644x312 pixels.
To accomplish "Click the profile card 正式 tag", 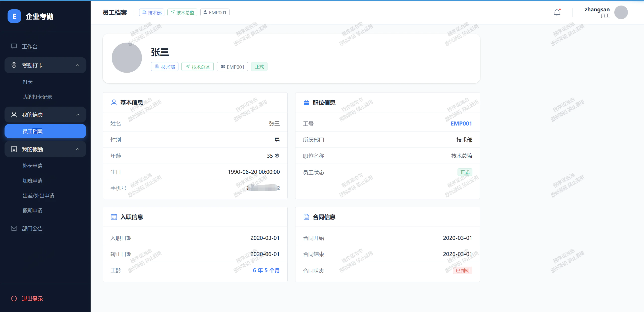I will 259,67.
